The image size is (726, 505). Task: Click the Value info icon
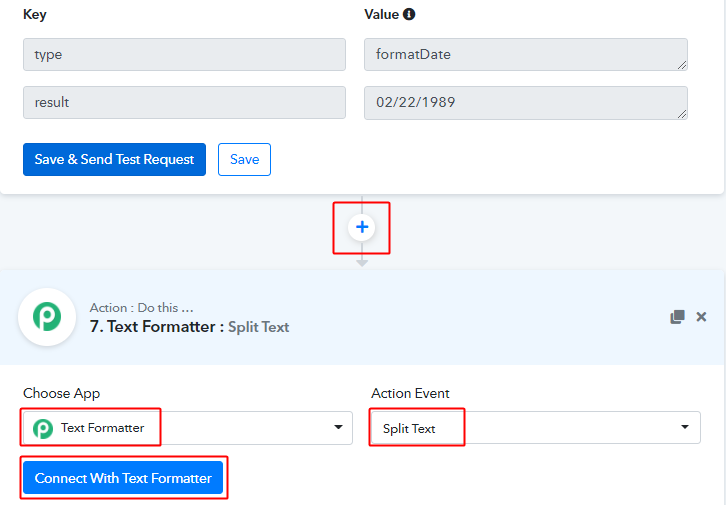tap(409, 14)
